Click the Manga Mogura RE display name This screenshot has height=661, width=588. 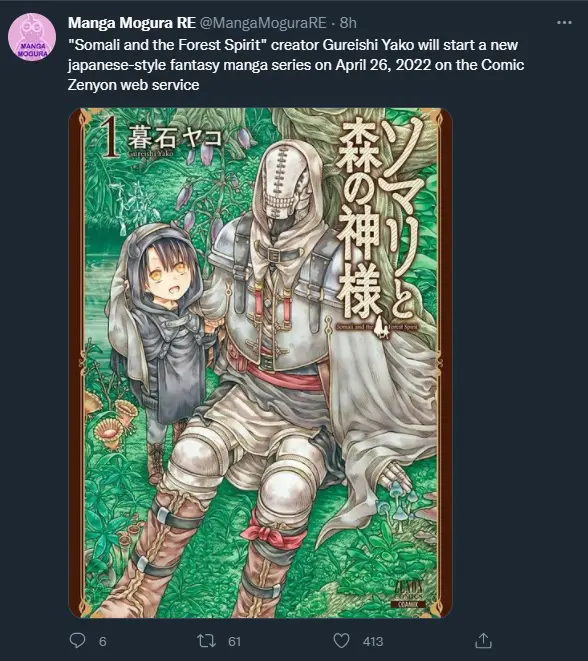(132, 23)
